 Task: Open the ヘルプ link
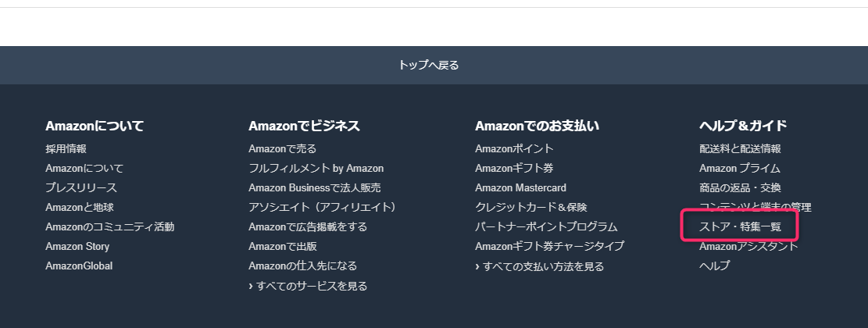click(x=714, y=266)
